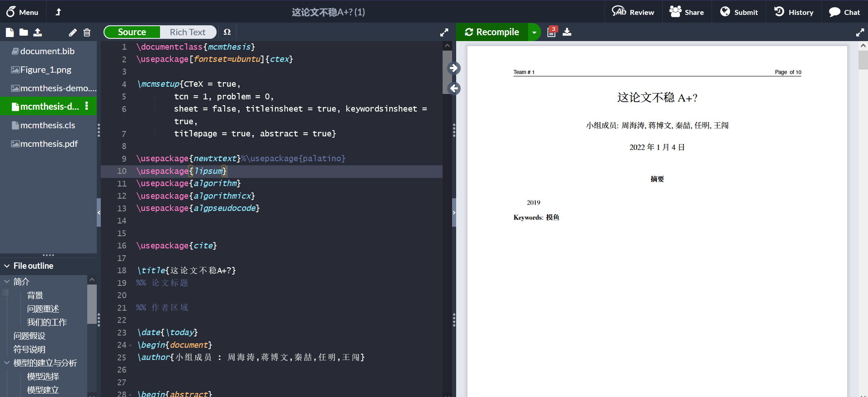868x397 pixels.
Task: Click the \usepackage{cite} line
Action: (x=177, y=246)
